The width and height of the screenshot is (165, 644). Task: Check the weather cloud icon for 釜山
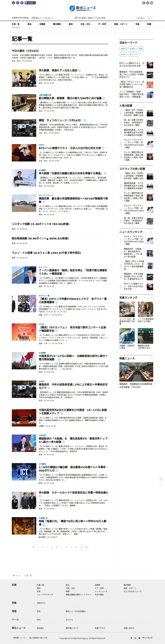coord(33,18)
